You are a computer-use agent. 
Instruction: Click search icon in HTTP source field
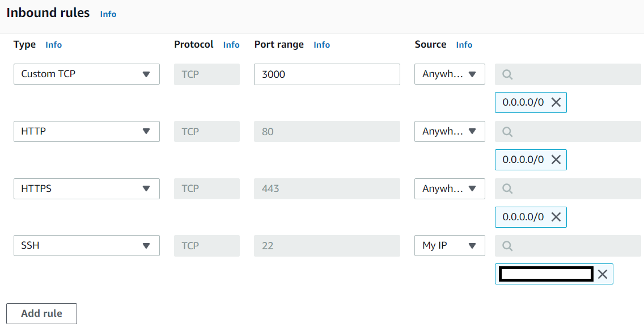point(507,132)
